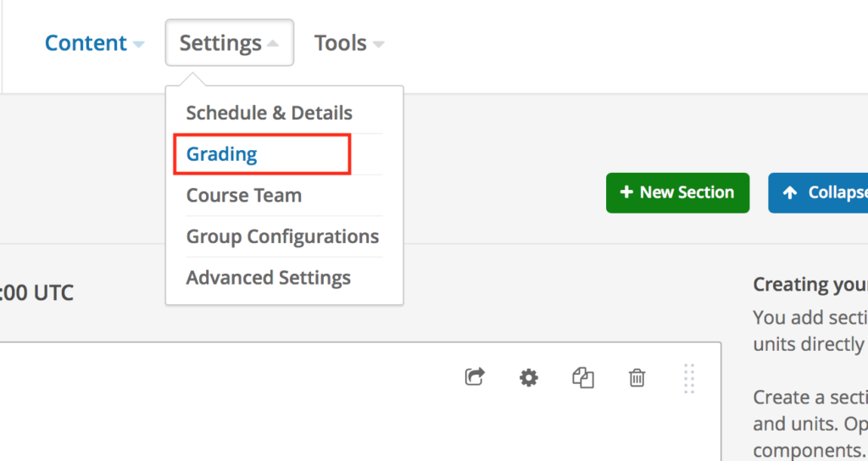Image resolution: width=868 pixels, height=461 pixels.
Task: Click the blue Collapse button
Action: (x=818, y=192)
